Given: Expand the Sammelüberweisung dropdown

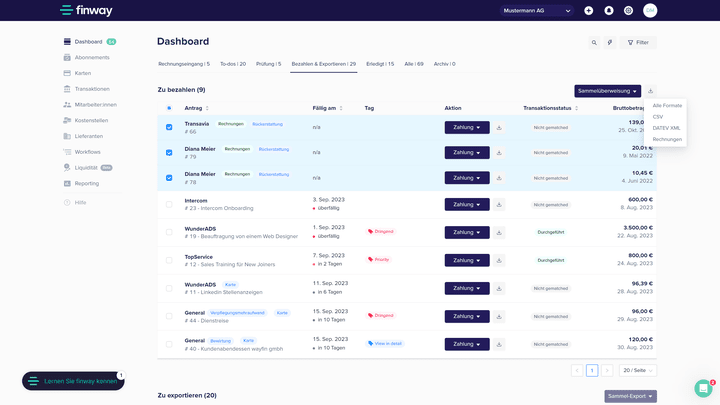Looking at the screenshot, I should click(x=608, y=91).
